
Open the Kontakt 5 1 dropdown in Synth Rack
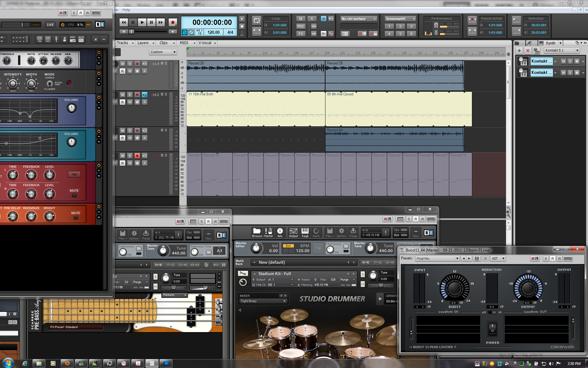coord(562,51)
